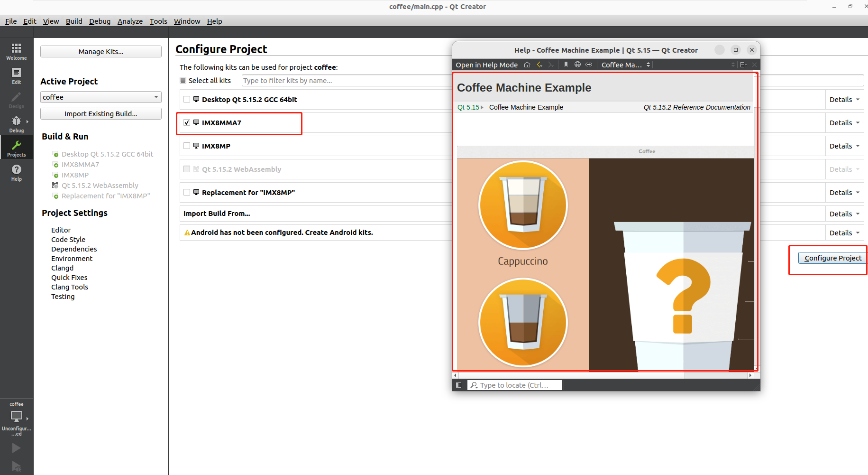Open the coffee kit selector monitor icon

pos(17,417)
